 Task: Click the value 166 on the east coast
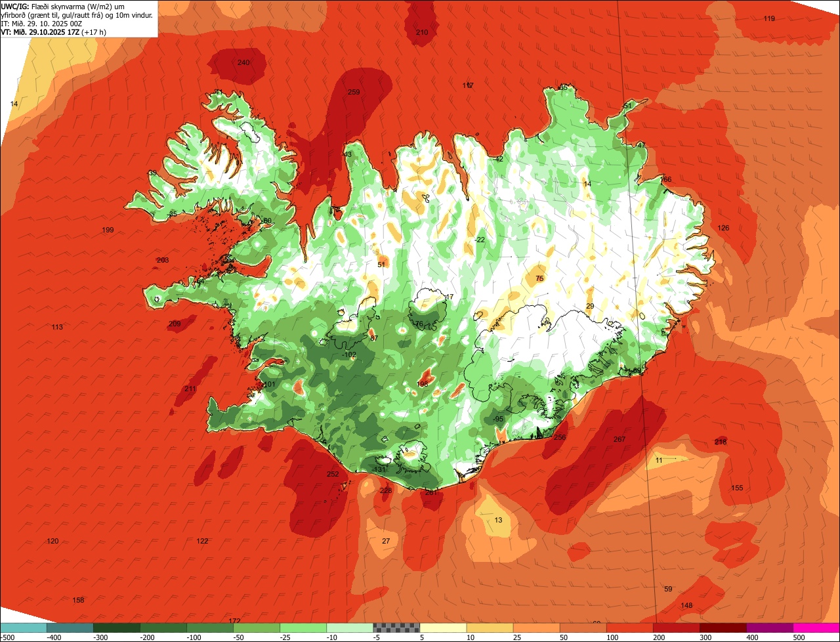[x=666, y=179]
